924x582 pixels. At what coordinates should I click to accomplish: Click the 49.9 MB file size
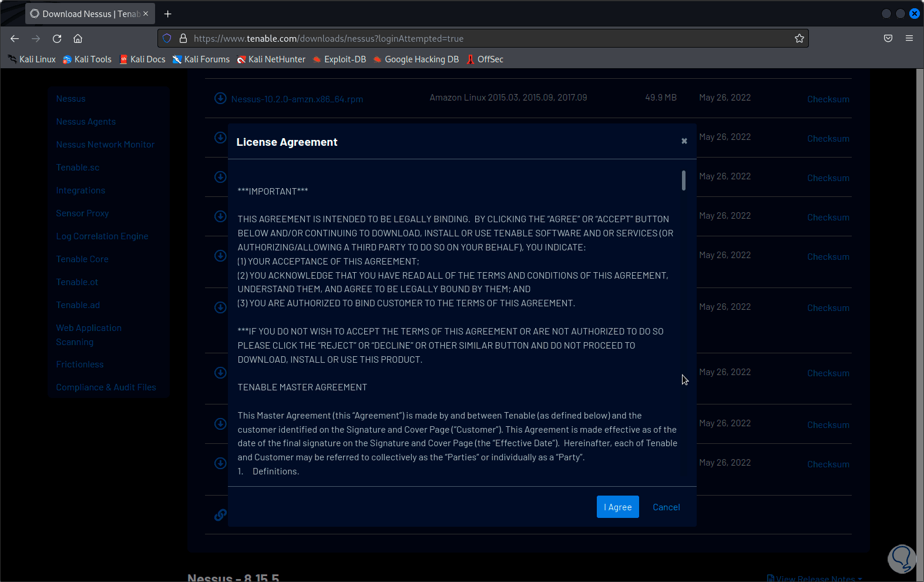point(661,98)
